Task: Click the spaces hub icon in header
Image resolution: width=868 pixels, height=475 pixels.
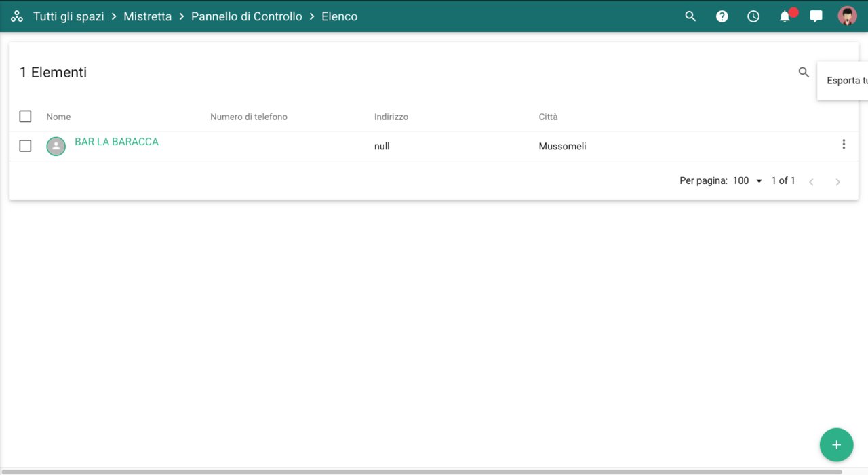Action: coord(17,16)
